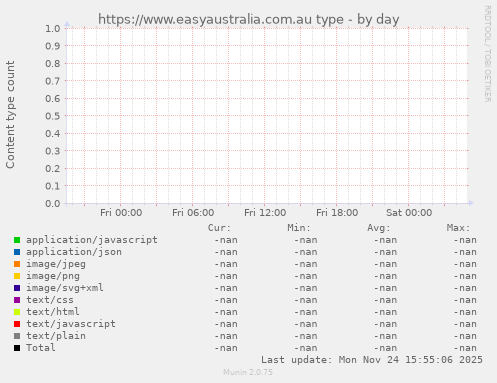Click the purple text/css legend swatch
The height and width of the screenshot is (383, 497).
tap(17, 300)
